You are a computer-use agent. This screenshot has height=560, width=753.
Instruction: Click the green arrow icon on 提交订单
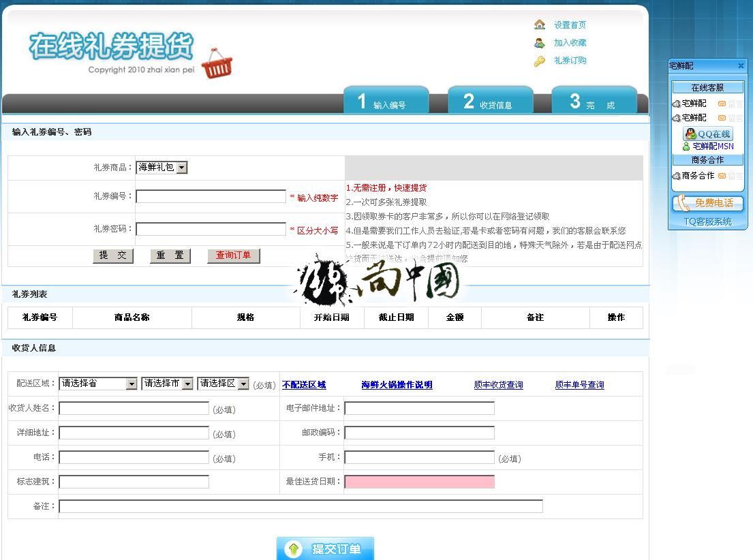coord(294,548)
